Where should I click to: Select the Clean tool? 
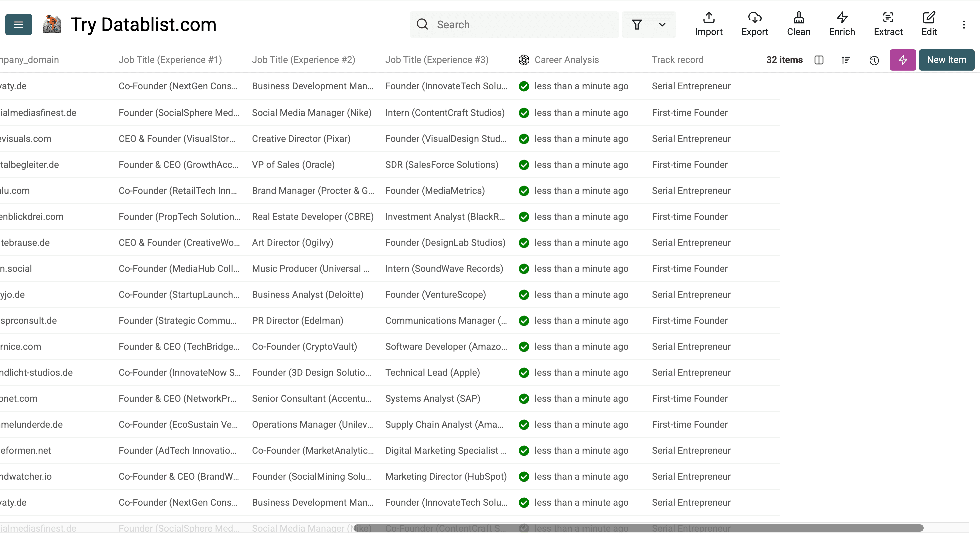coord(799,24)
